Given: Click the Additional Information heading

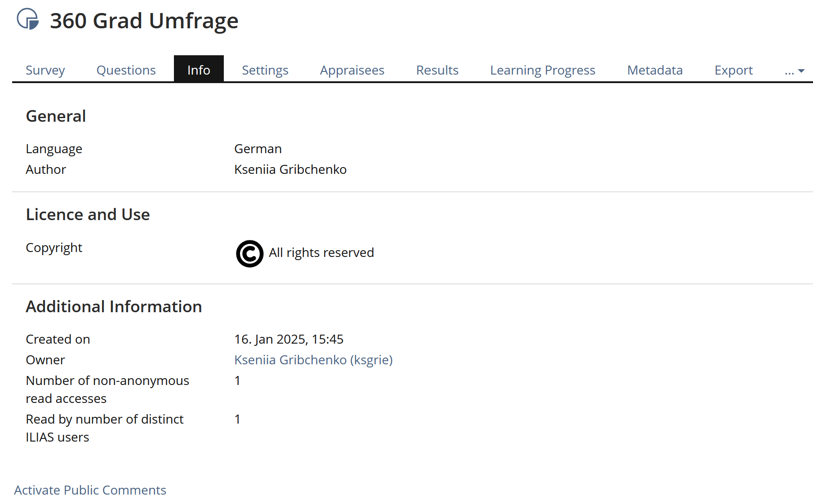Looking at the screenshot, I should 114,307.
